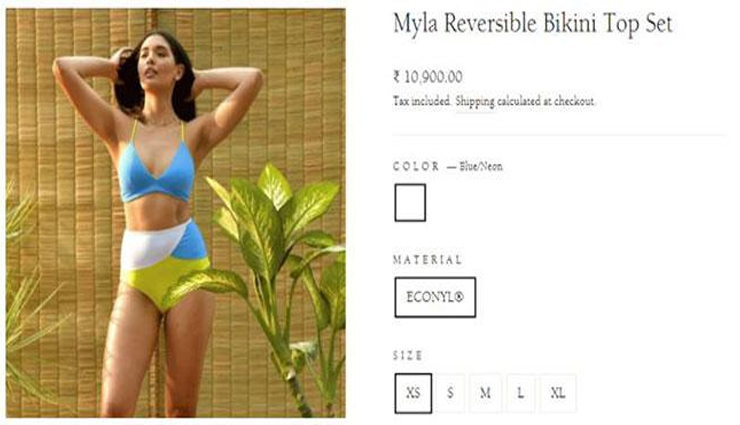The image size is (740, 425).
Task: Click the COLOR section label
Action: pos(416,167)
